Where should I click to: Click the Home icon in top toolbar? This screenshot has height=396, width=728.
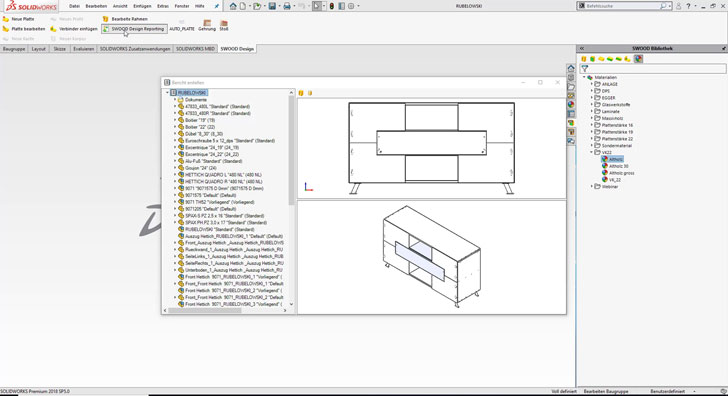tap(233, 6)
